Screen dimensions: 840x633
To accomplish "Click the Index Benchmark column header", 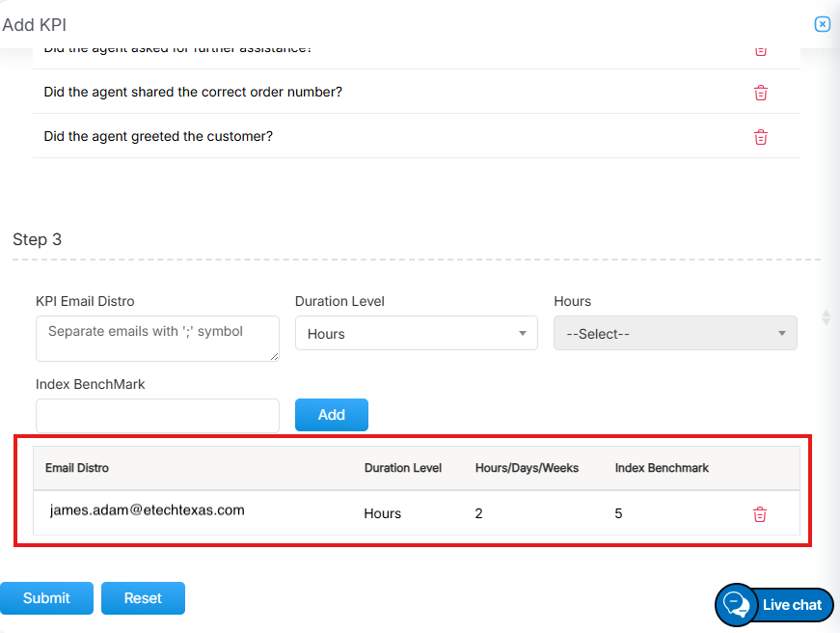I will tap(662, 468).
